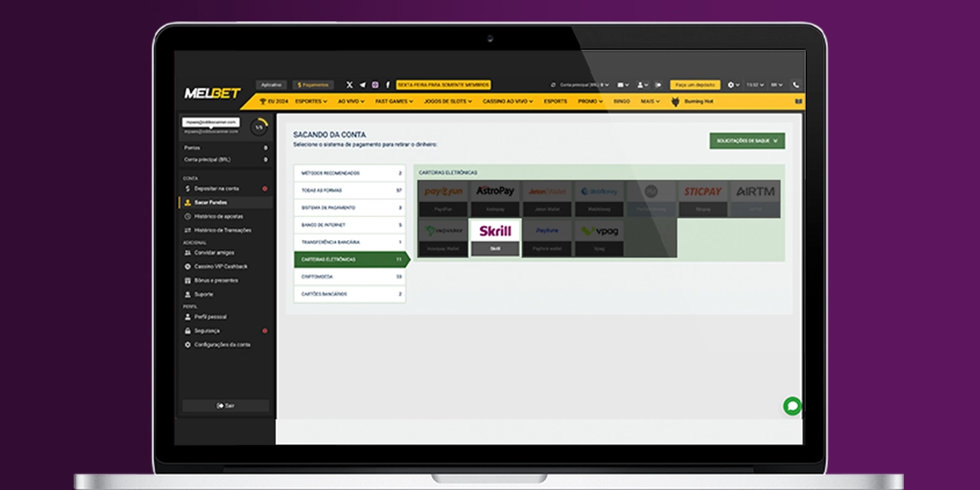
Task: Click the Sair logout button
Action: pos(225,406)
